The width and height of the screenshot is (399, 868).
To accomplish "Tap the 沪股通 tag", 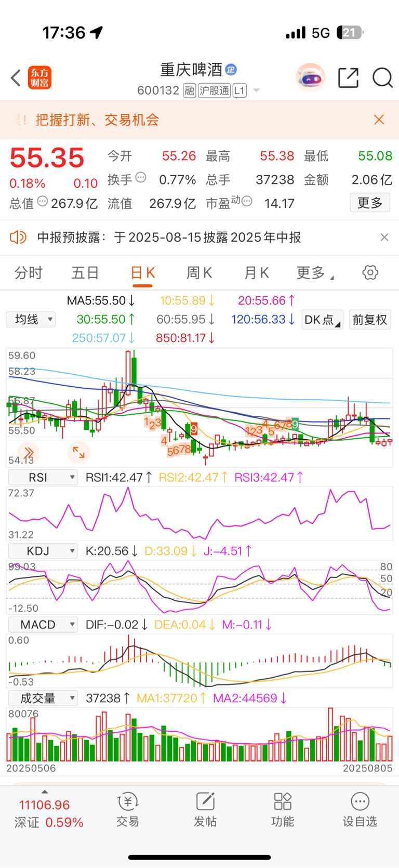I will click(215, 90).
